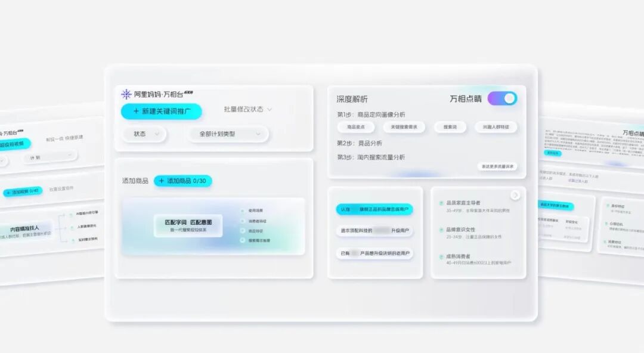Open 计划 dropdown in left panel
This screenshot has height=353, width=644.
click(x=50, y=157)
